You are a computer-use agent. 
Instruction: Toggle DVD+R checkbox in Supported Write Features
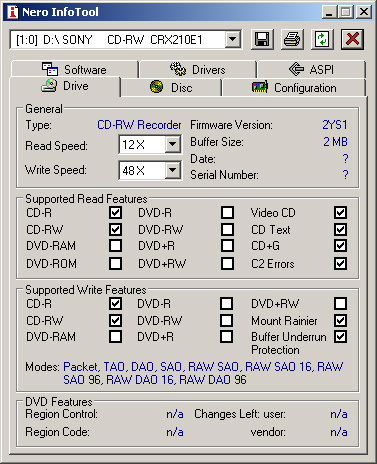click(227, 337)
